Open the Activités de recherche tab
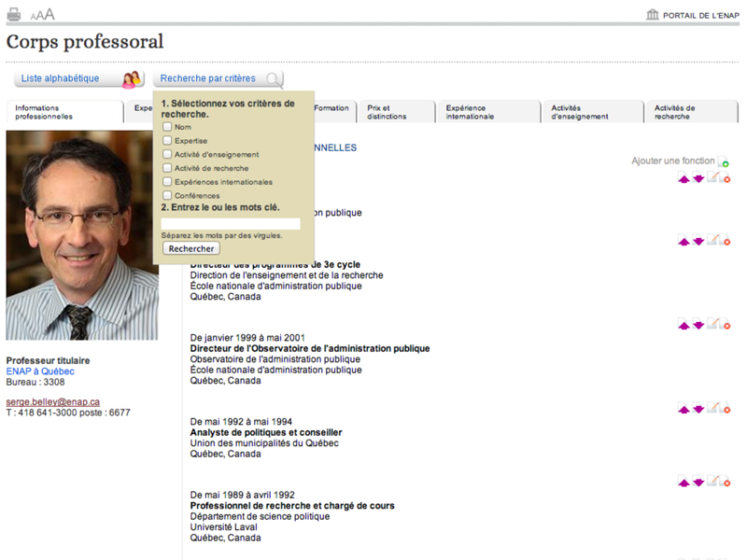Viewport: 747px width, 560px height. (692, 112)
